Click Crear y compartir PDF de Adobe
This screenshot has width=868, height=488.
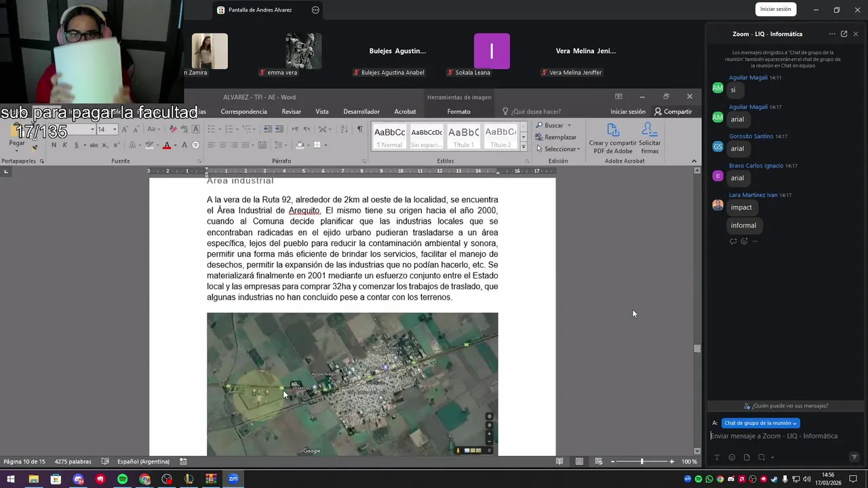pos(613,138)
